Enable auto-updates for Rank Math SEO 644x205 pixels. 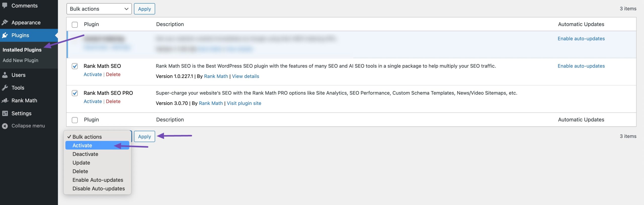(581, 66)
